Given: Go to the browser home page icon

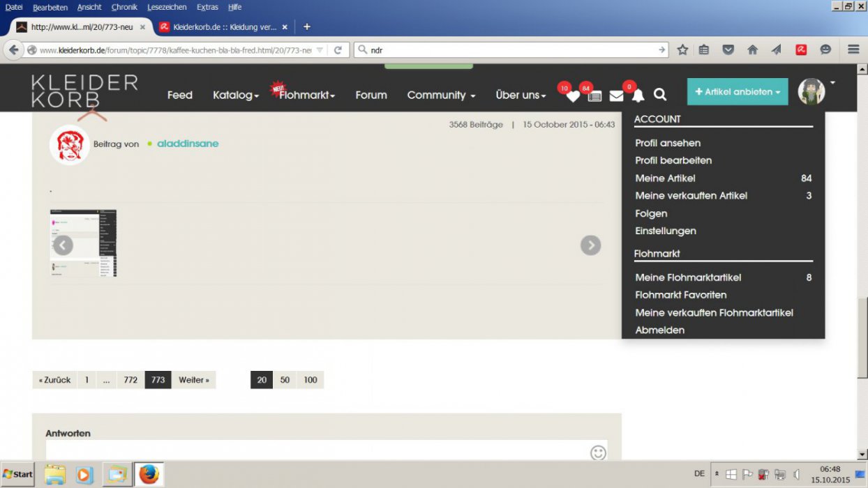Looking at the screenshot, I should (x=752, y=49).
